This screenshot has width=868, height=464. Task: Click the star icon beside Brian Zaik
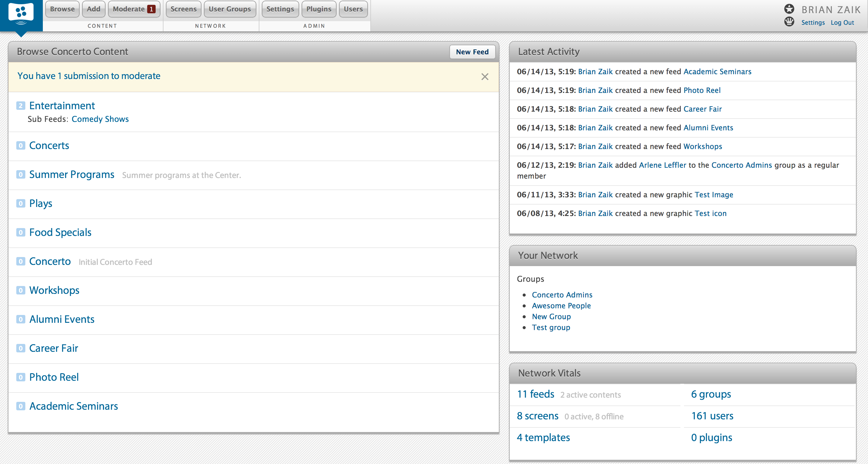789,9
